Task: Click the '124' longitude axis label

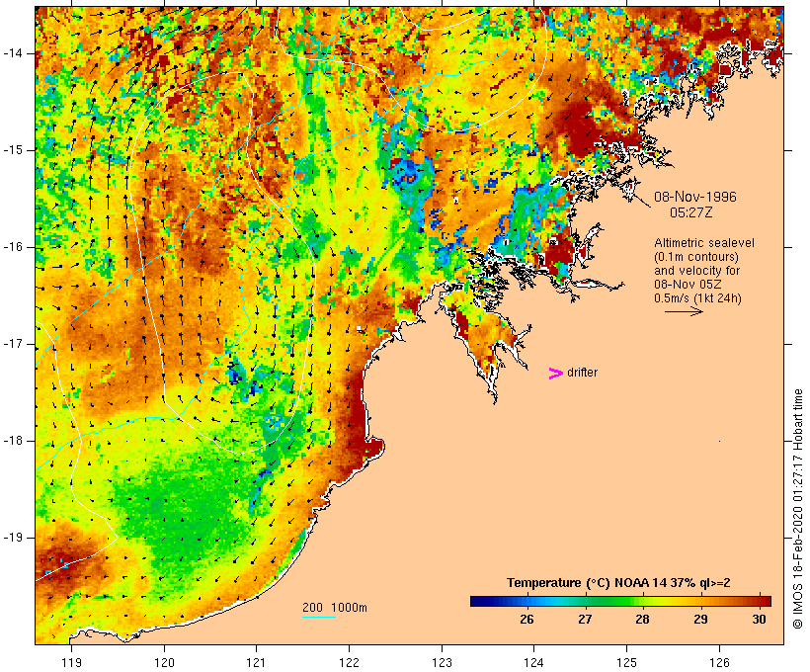Action: pos(534,662)
